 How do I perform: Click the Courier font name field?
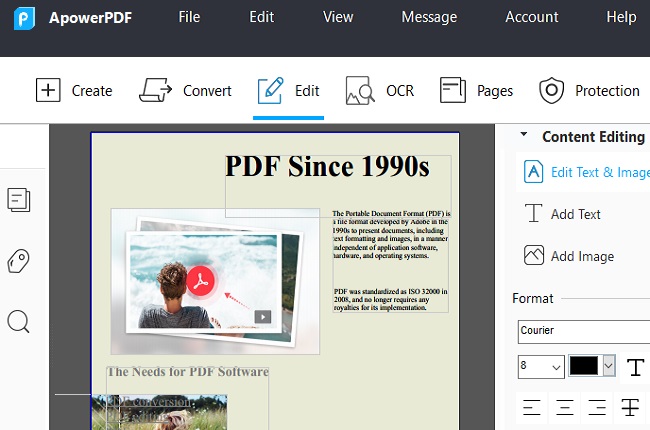584,332
